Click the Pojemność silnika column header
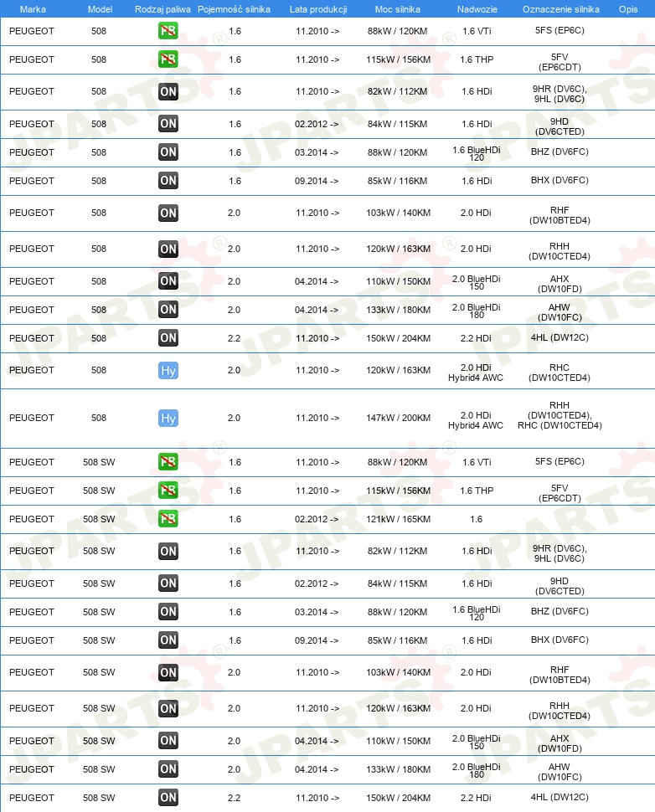 coord(235,9)
